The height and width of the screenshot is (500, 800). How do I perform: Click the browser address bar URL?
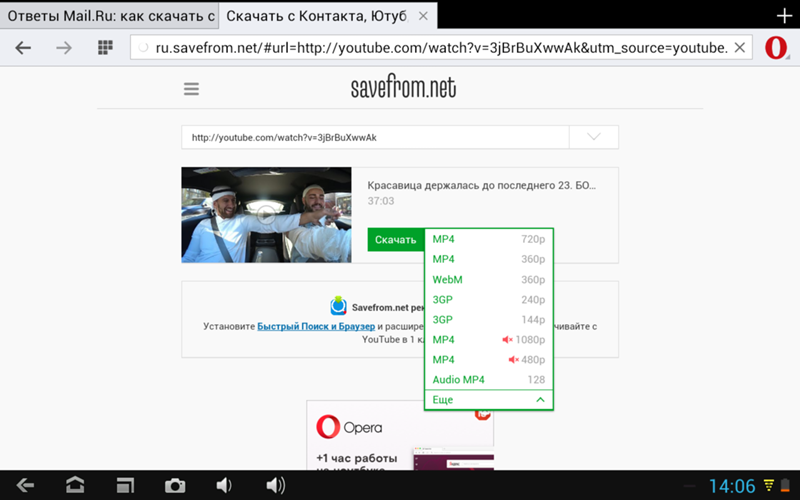pos(441,48)
